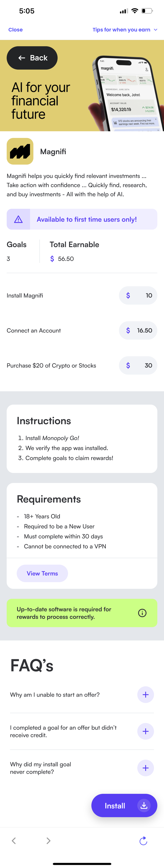The width and height of the screenshot is (164, 868).
Task: Click the warning triangle icon
Action: [18, 219]
